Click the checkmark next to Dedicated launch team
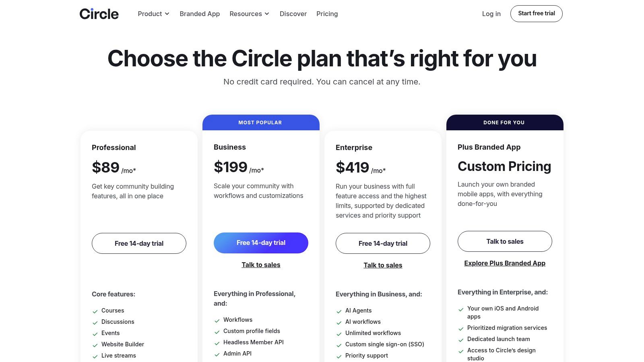The height and width of the screenshot is (362, 644). [x=461, y=339]
